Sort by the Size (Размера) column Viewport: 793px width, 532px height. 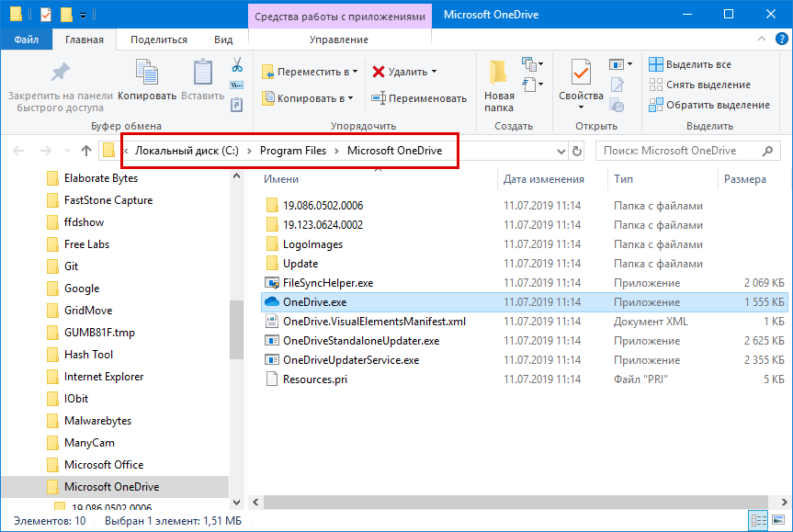point(745,179)
